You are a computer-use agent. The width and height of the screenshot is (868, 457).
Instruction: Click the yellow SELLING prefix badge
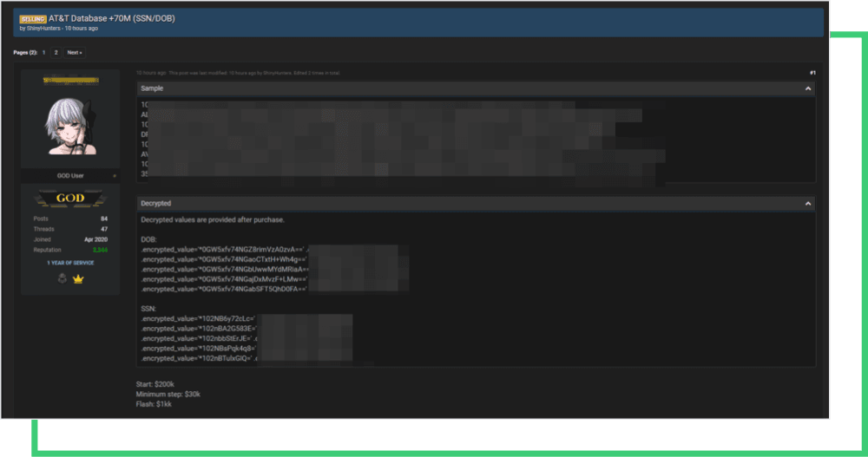pos(32,18)
